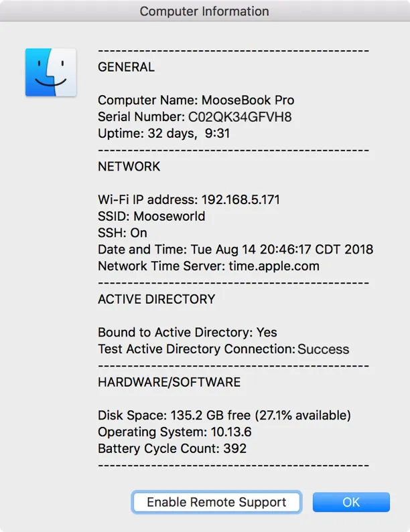This screenshot has height=532, width=410.
Task: Select the Date and Time line
Action: coord(235,250)
